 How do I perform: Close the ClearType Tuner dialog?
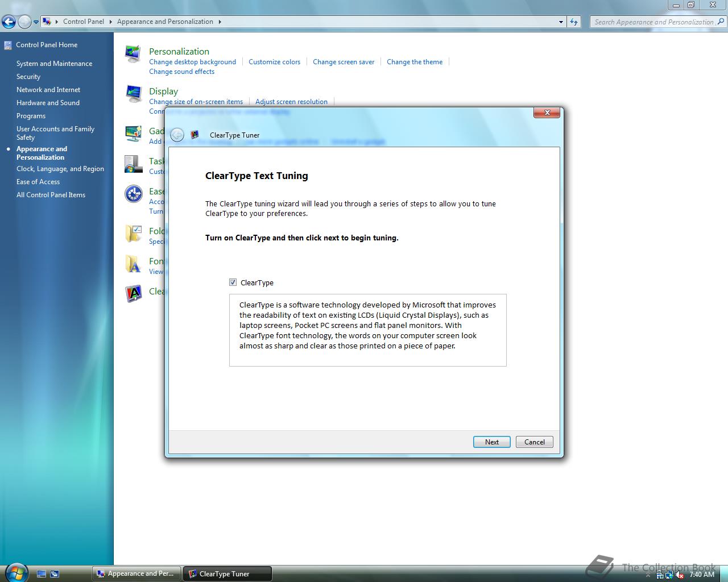(x=547, y=113)
